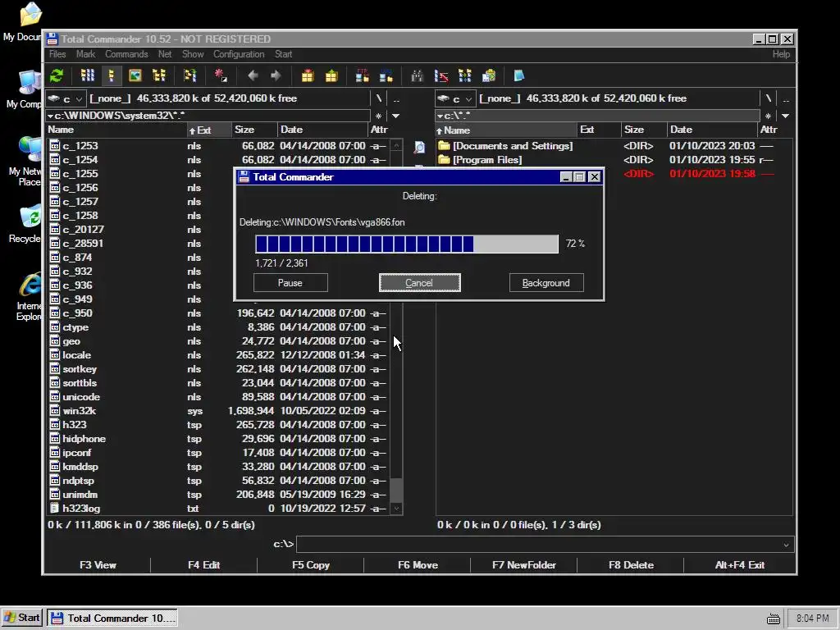The width and height of the screenshot is (840, 630).
Task: Send the deletion to Background
Action: pyautogui.click(x=546, y=283)
